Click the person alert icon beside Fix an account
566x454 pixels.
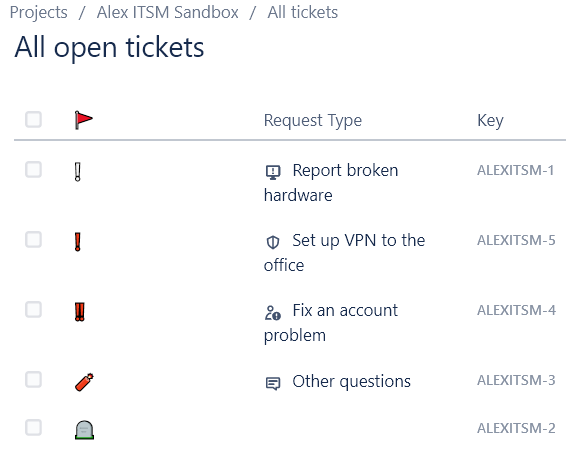pos(273,313)
